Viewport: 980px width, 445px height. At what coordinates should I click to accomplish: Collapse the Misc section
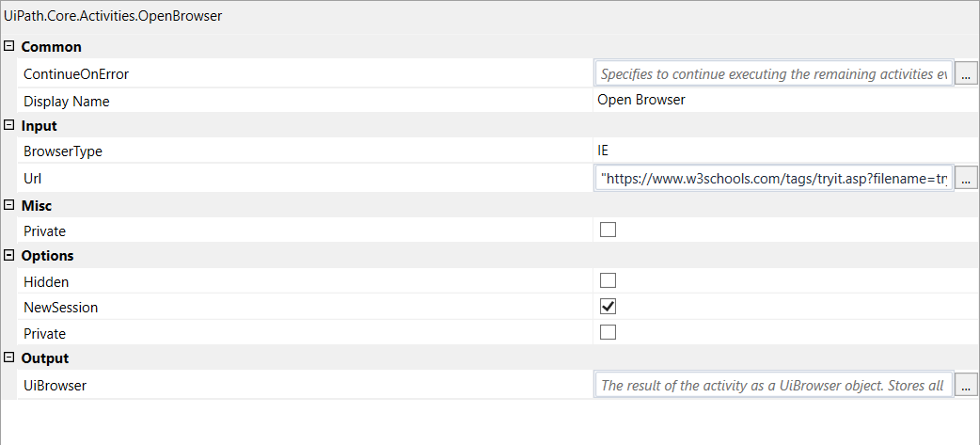point(8,205)
